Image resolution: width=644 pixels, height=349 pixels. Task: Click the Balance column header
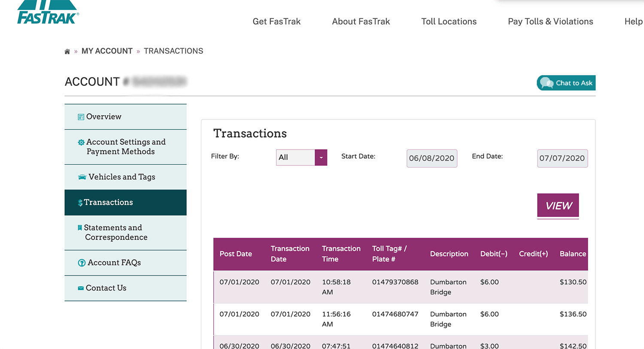point(573,254)
